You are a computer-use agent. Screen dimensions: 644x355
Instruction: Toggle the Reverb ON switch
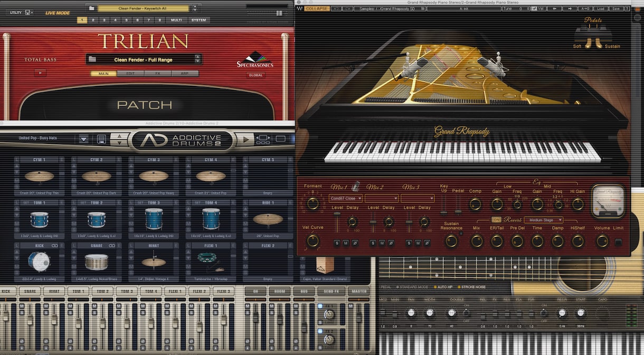tap(496, 219)
